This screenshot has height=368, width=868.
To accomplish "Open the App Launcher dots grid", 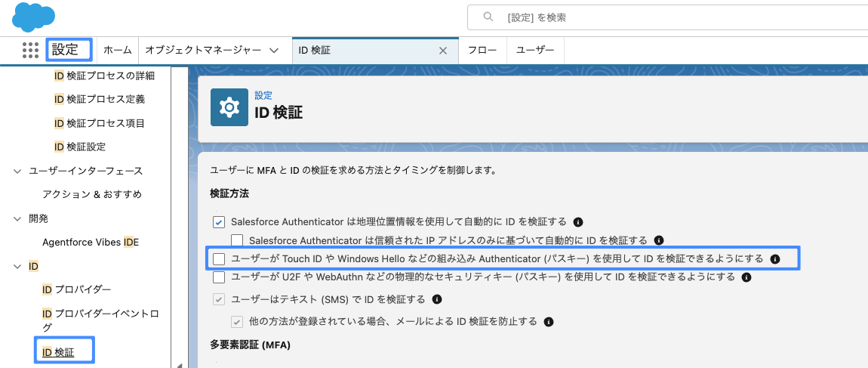I will click(x=30, y=50).
